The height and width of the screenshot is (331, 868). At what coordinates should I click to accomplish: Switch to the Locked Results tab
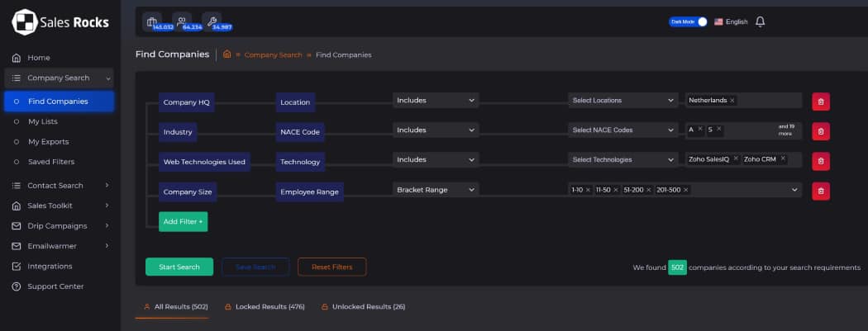[x=265, y=307]
